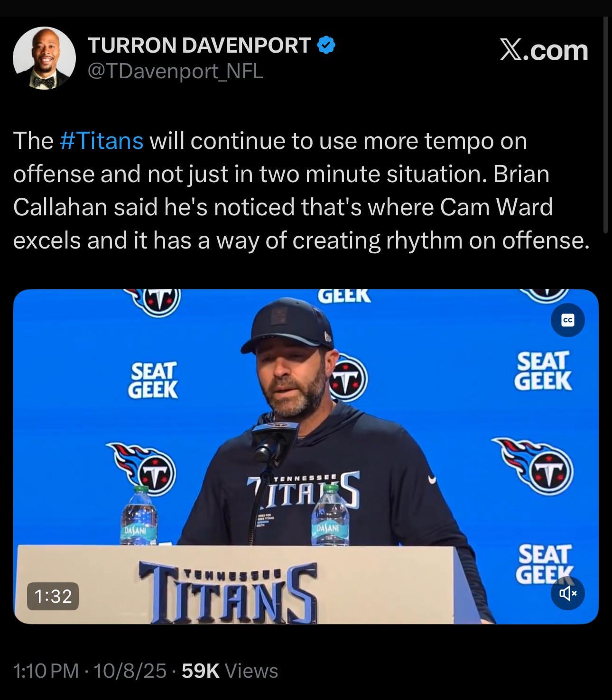Viewport: 612px width, 700px height.
Task: Click the blue verified checkmark badge
Action: [326, 45]
